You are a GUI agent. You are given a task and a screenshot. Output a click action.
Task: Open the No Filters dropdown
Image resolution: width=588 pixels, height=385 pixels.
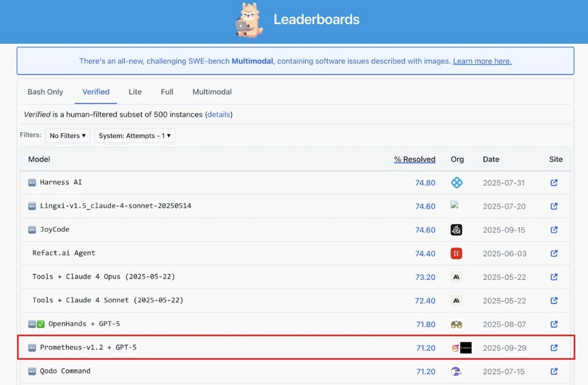tap(67, 136)
